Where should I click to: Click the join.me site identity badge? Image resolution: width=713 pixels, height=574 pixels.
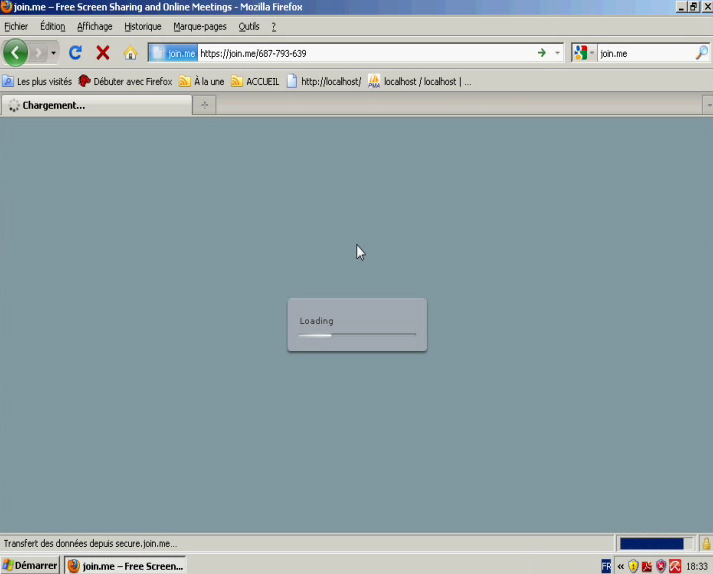pos(174,53)
